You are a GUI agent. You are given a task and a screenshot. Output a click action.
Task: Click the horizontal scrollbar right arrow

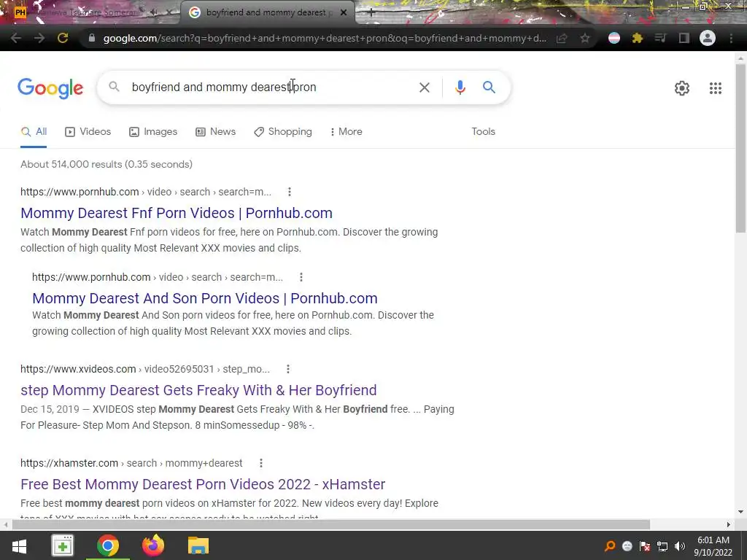click(x=729, y=524)
